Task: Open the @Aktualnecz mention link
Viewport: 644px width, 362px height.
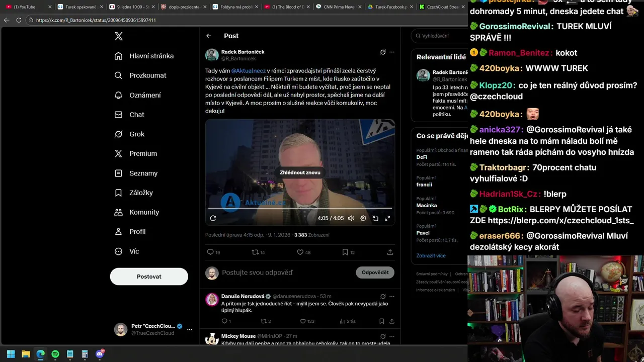Action: pyautogui.click(x=248, y=71)
